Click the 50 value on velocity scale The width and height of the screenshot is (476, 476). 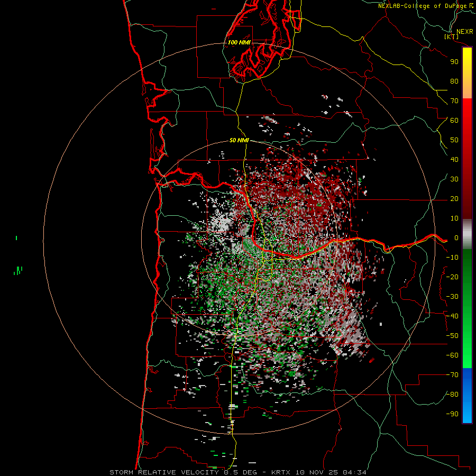tap(454, 140)
